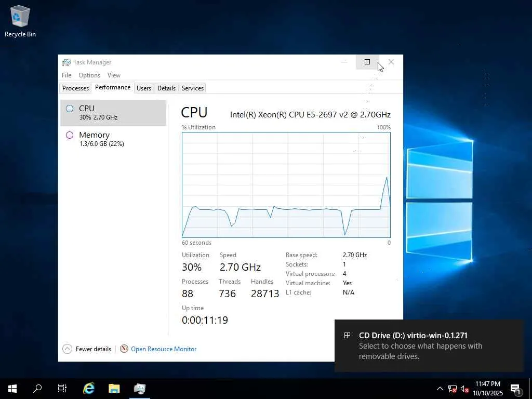
Task: Click the Speed value 2.70 GHz
Action: click(x=240, y=267)
